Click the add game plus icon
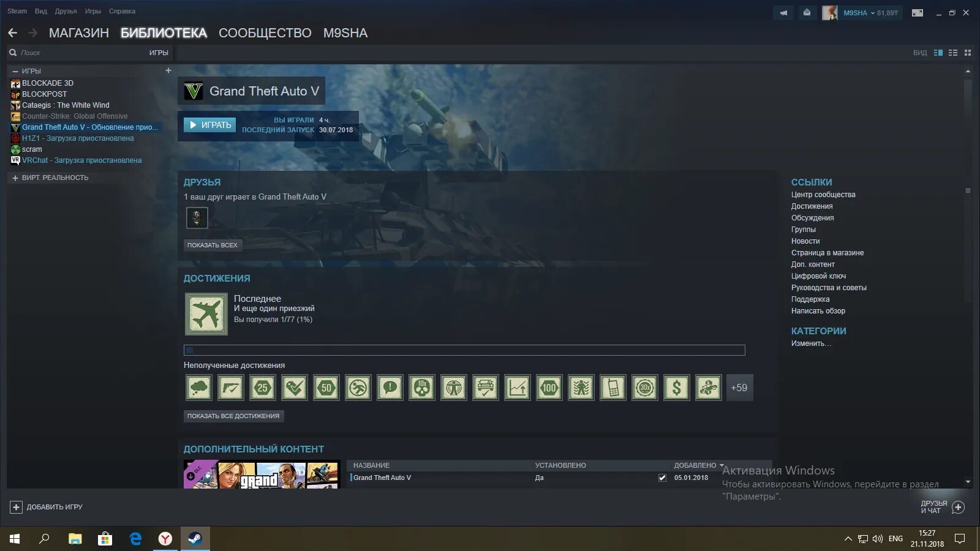Screen dimensions: 980x551 (x=16, y=507)
